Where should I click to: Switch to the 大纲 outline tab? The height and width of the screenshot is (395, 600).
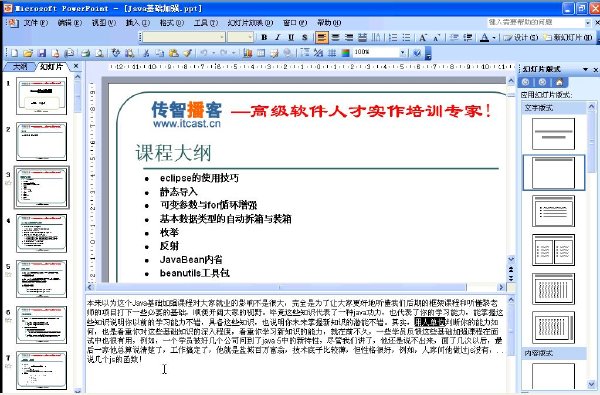pos(19,67)
